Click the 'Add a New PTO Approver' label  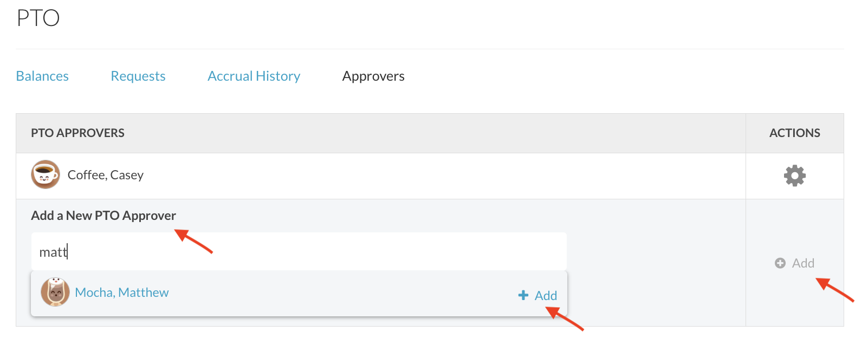coord(103,216)
